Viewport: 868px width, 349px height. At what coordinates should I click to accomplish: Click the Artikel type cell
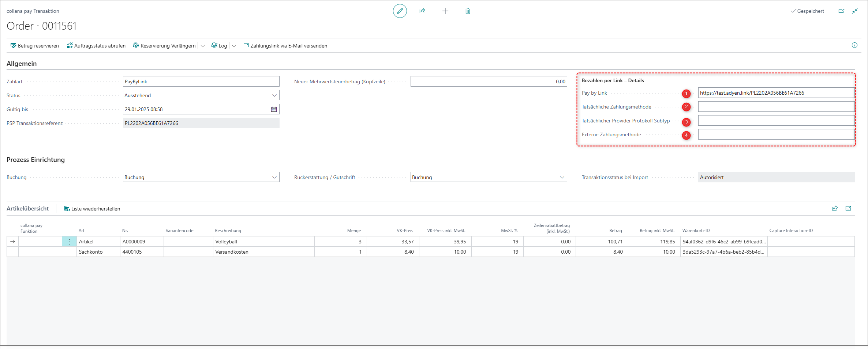98,242
